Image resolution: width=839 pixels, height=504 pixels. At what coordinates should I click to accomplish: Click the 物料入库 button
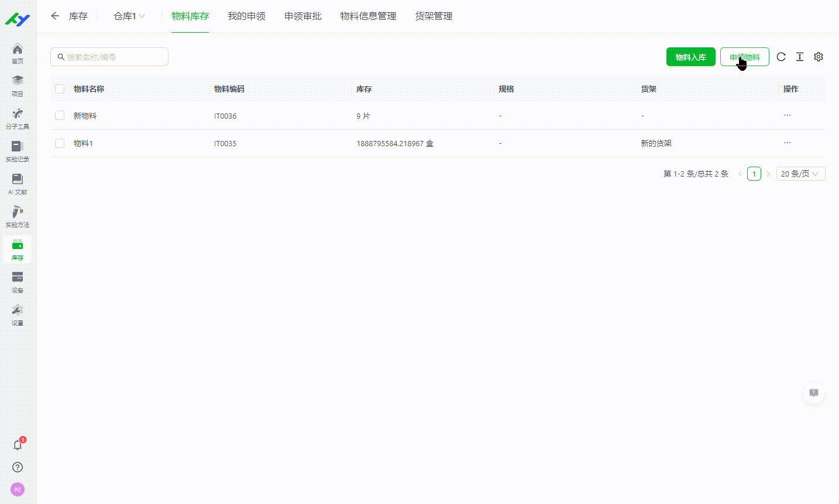690,57
